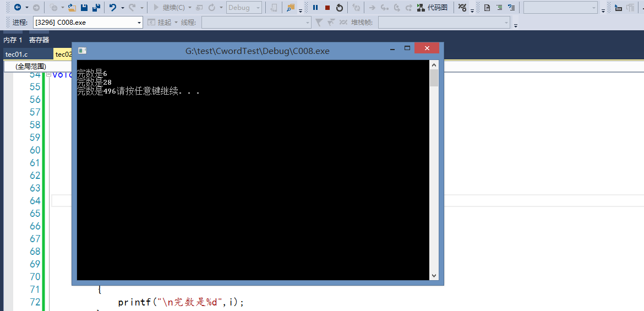Click the quick info list icon
644x311 pixels.
click(511, 7)
